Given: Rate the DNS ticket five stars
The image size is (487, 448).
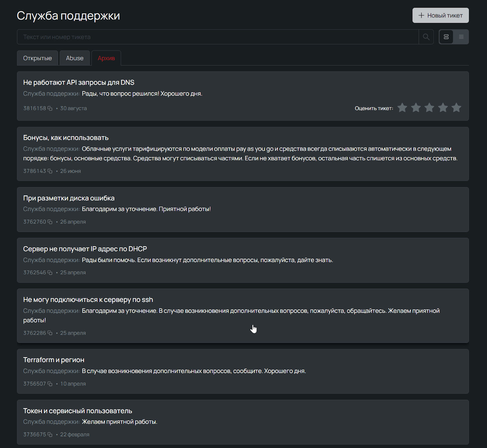Looking at the screenshot, I should (x=456, y=108).
